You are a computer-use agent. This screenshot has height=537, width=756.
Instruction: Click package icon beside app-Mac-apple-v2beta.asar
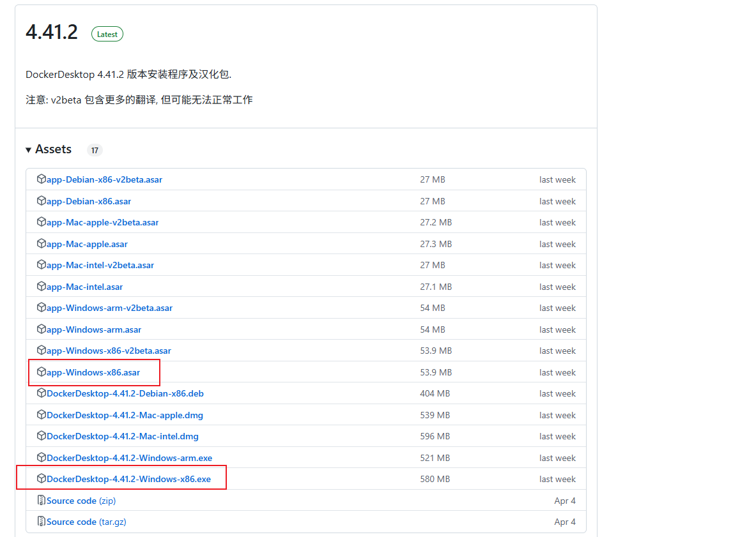point(42,222)
